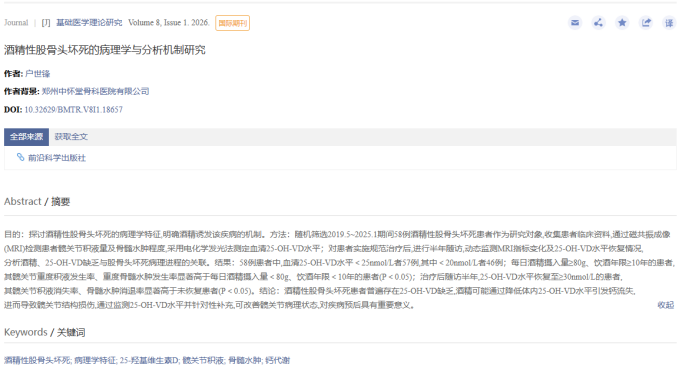The width and height of the screenshot is (692, 373).
Task: Click the translate 译 icon
Action: pyautogui.click(x=669, y=23)
